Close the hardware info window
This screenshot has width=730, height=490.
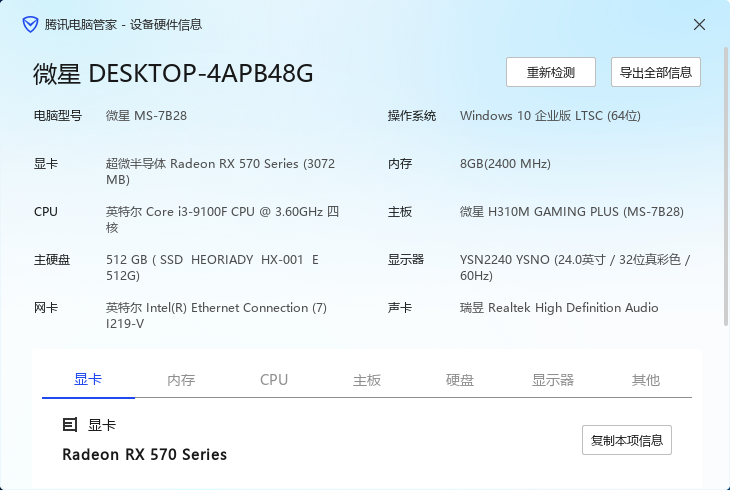pos(699,25)
